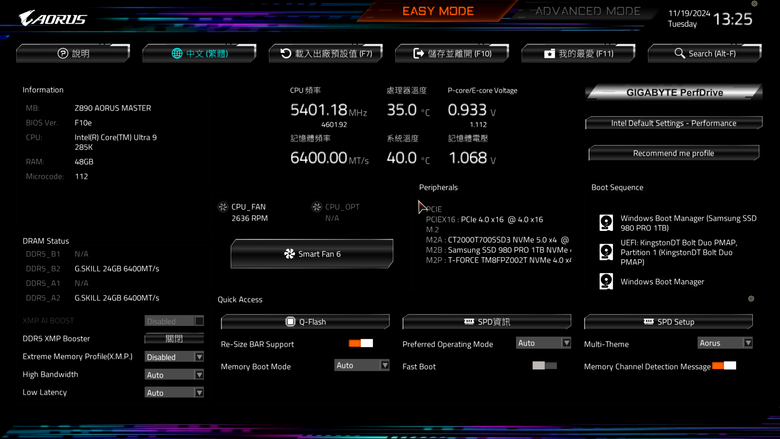Click the save and exit icon
The image size is (780, 439).
pyautogui.click(x=418, y=53)
